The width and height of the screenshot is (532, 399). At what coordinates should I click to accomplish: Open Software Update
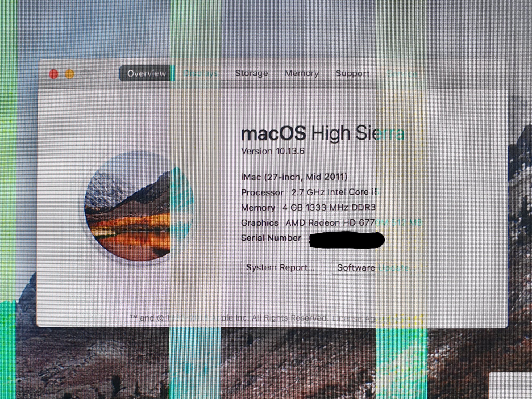click(x=376, y=268)
